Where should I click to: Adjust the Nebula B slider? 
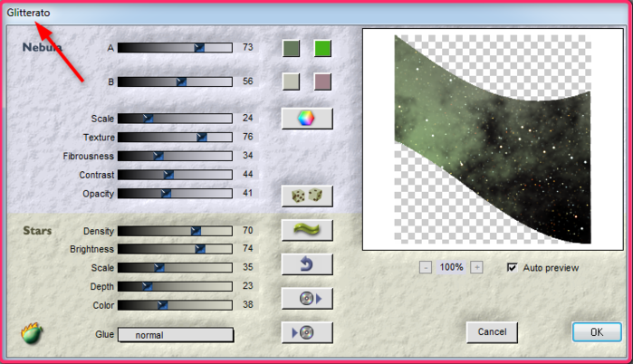[175, 81]
